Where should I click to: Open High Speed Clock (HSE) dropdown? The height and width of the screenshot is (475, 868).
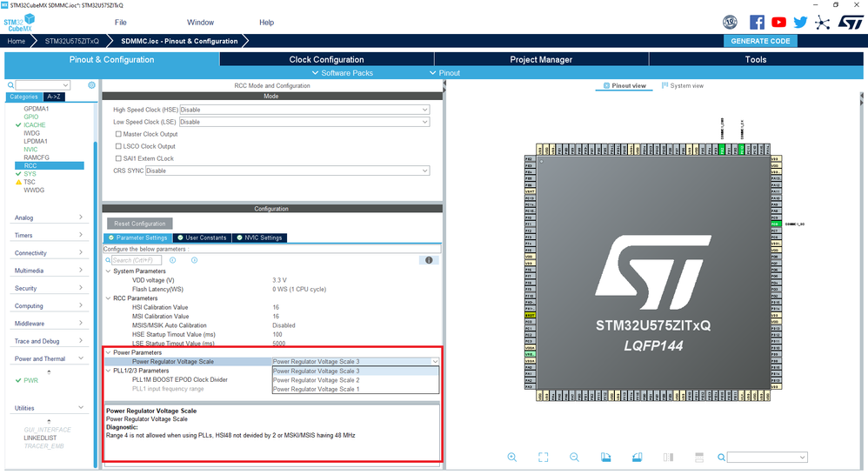(304, 110)
